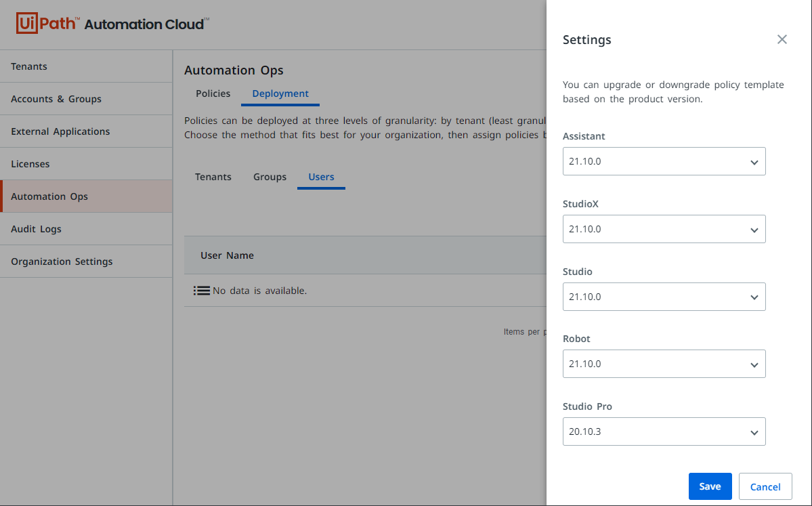812x506 pixels.
Task: Go to External Applications
Action: click(86, 131)
